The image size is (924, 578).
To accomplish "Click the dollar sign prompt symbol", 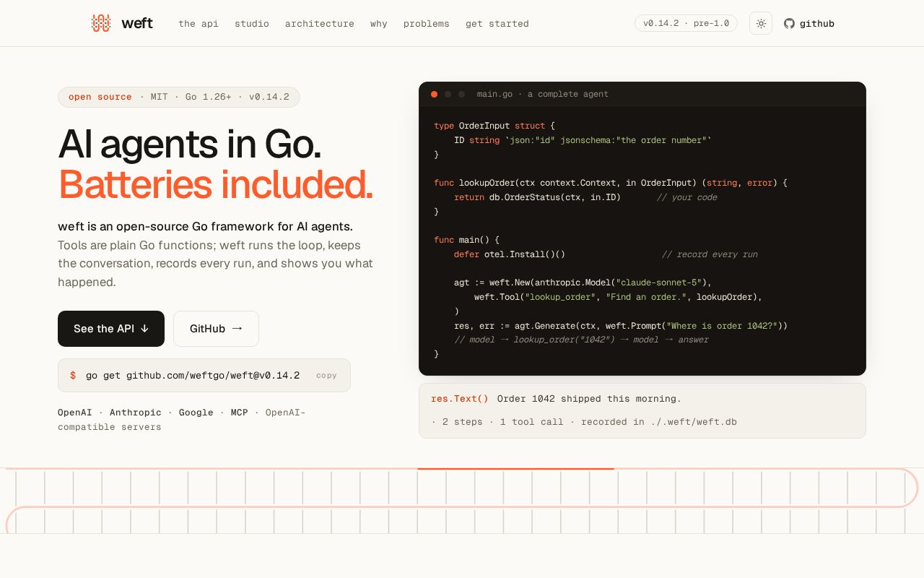I will click(x=73, y=376).
